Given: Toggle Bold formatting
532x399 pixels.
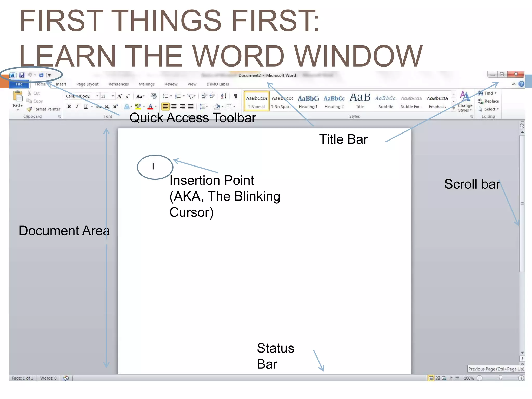Looking at the screenshot, I should 69,107.
